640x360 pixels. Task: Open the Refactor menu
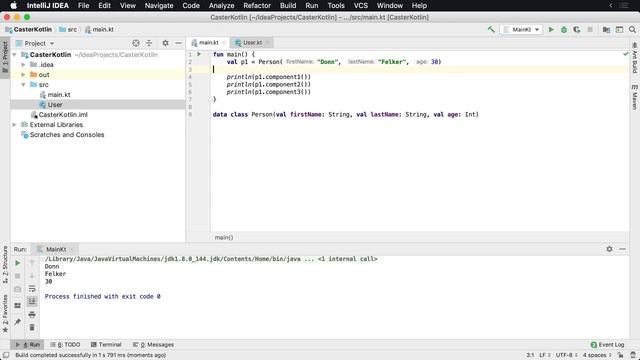coord(257,6)
